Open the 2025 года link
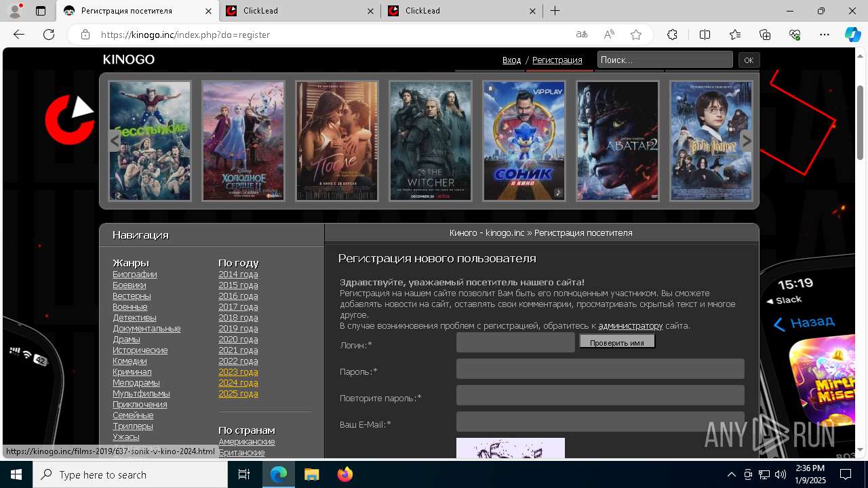 coord(238,394)
